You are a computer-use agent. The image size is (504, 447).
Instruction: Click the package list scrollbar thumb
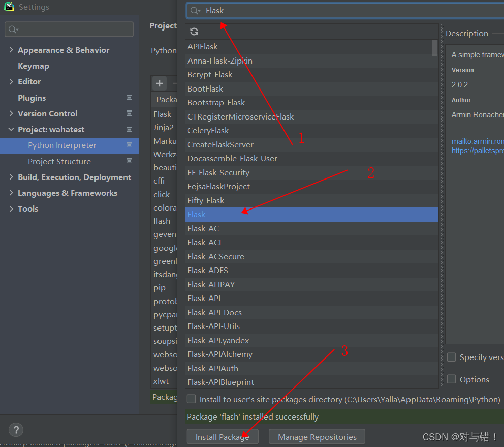pyautogui.click(x=434, y=48)
